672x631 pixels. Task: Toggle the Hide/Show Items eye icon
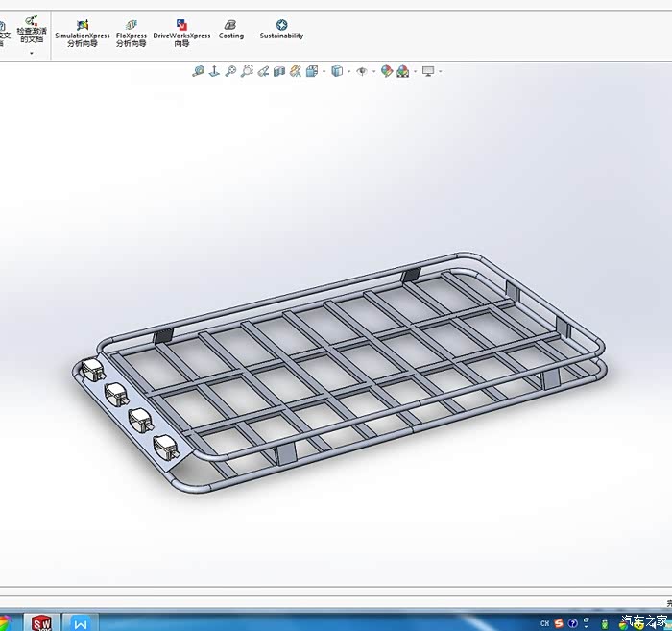pyautogui.click(x=362, y=71)
